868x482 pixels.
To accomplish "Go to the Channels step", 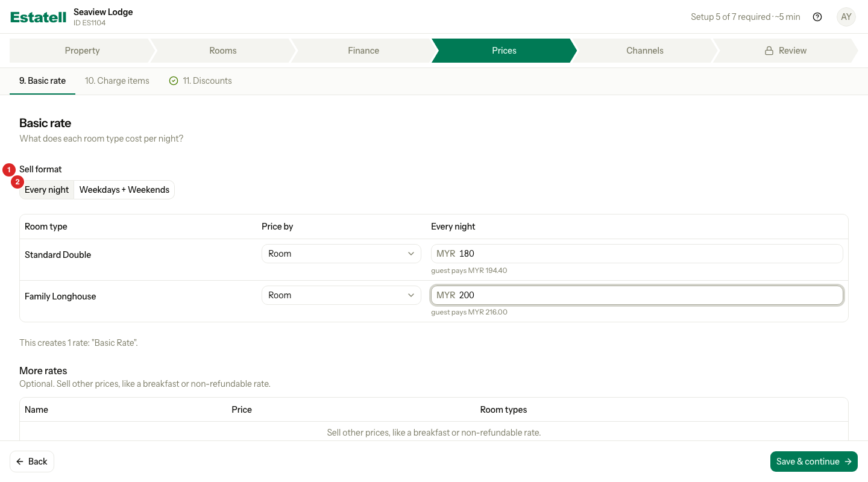I will (645, 51).
